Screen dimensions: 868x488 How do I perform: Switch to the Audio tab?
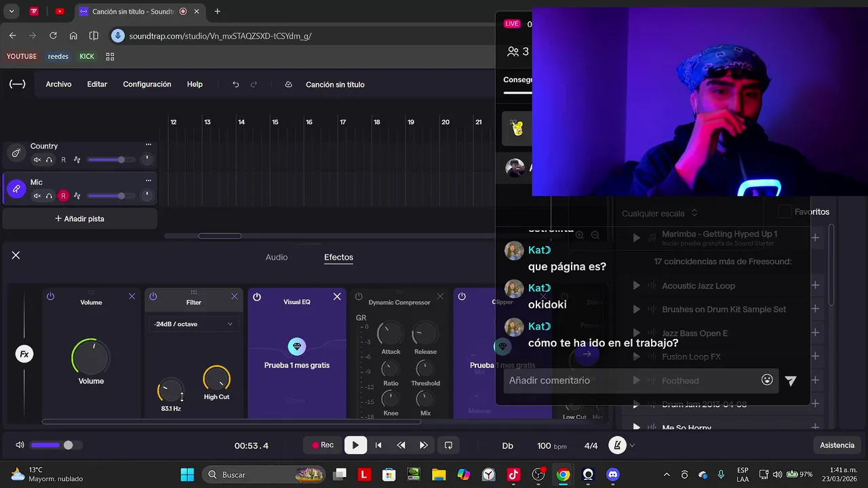click(x=277, y=257)
